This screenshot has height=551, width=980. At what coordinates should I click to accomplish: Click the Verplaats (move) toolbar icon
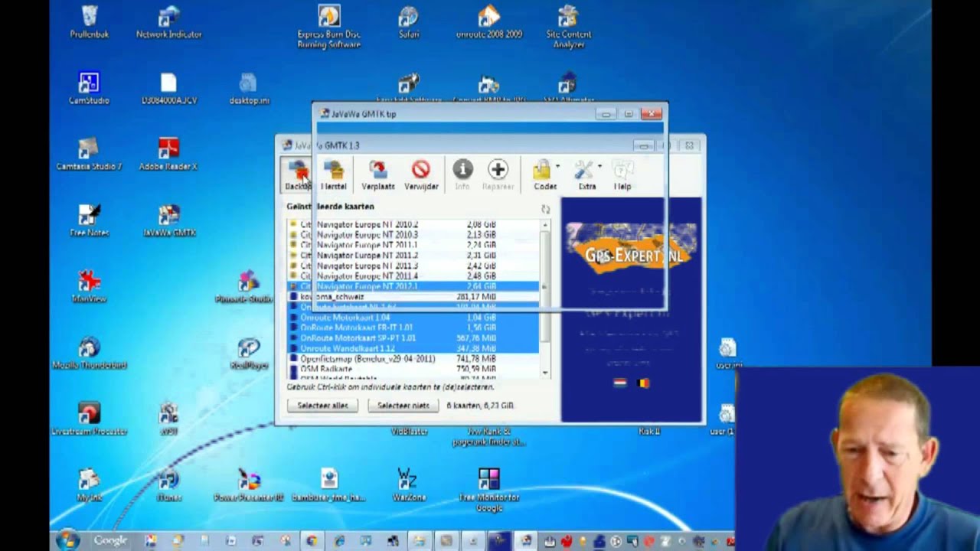[x=377, y=174]
